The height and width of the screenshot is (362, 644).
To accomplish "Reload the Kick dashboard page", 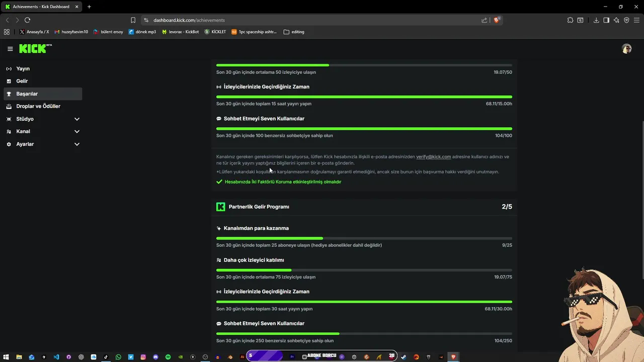I will 27,20.
